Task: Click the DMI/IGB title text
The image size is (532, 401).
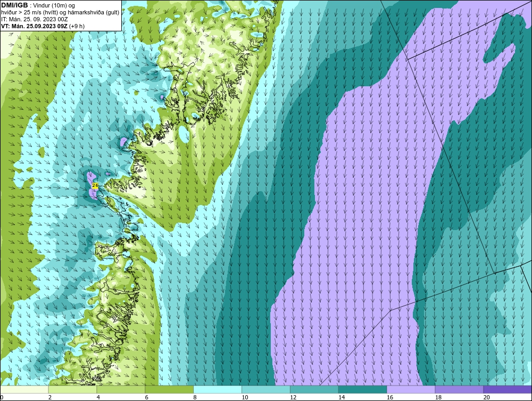Action: tap(14, 5)
